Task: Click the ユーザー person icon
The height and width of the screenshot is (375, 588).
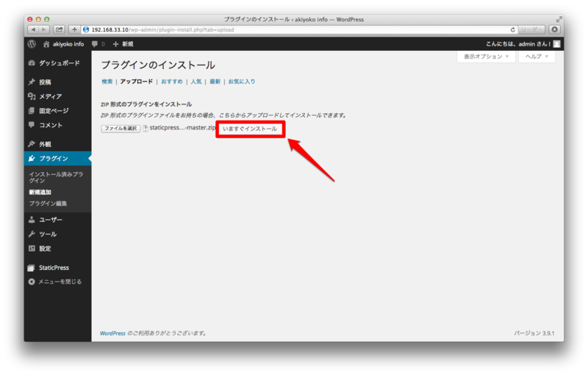Action: [x=32, y=219]
